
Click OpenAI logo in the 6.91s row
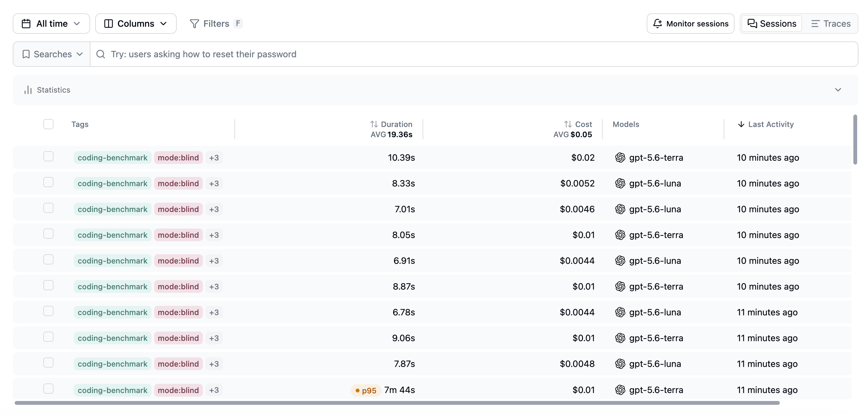pos(620,261)
